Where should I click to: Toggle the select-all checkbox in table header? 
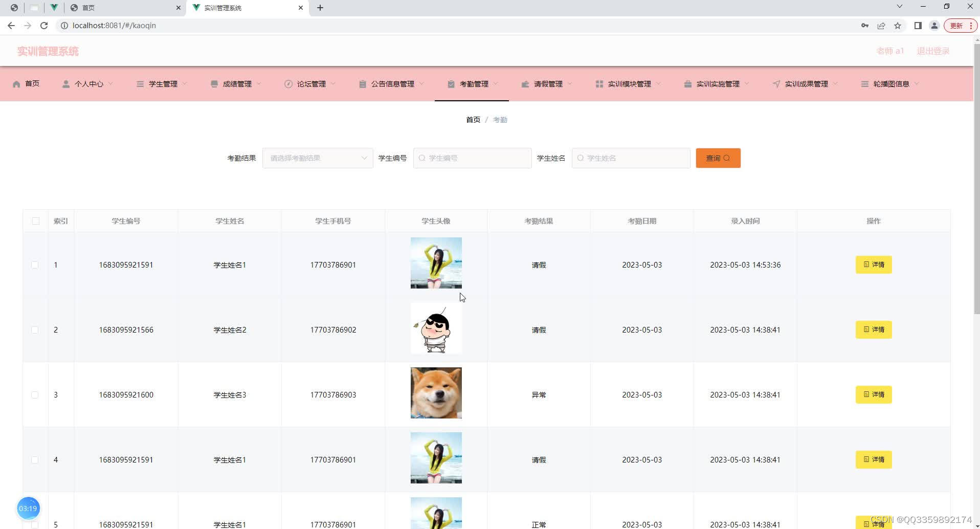pos(36,221)
